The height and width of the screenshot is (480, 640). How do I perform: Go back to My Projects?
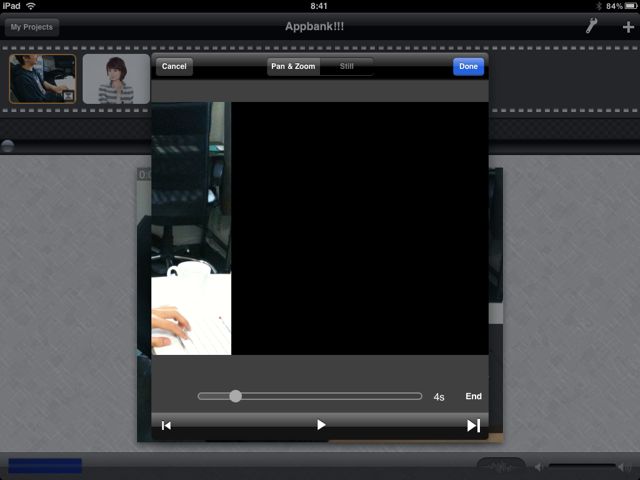tap(32, 27)
